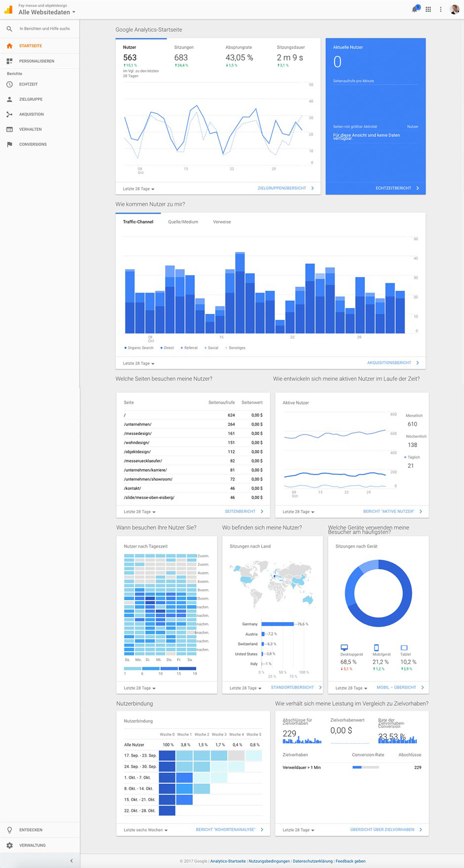The image size is (464, 868).
Task: Open Letzte 28 Tage dropdown in Nutzer nach Tageszeit card
Action: click(x=140, y=688)
